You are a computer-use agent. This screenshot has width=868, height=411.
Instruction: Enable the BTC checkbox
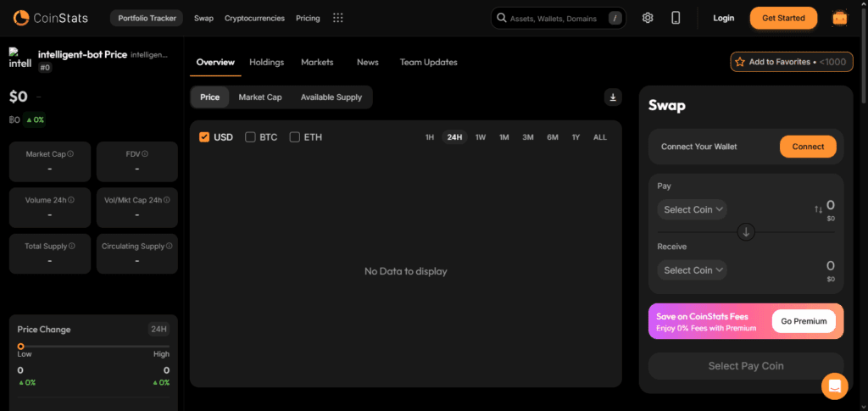pyautogui.click(x=250, y=136)
